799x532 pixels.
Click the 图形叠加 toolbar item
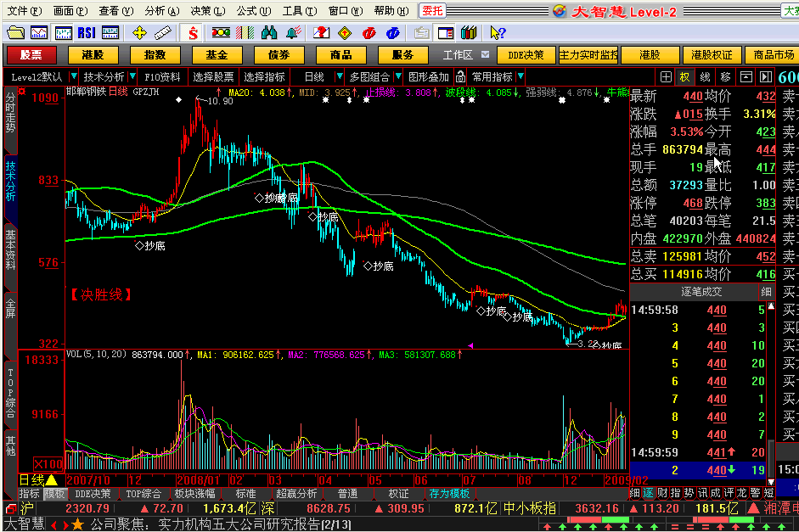428,77
